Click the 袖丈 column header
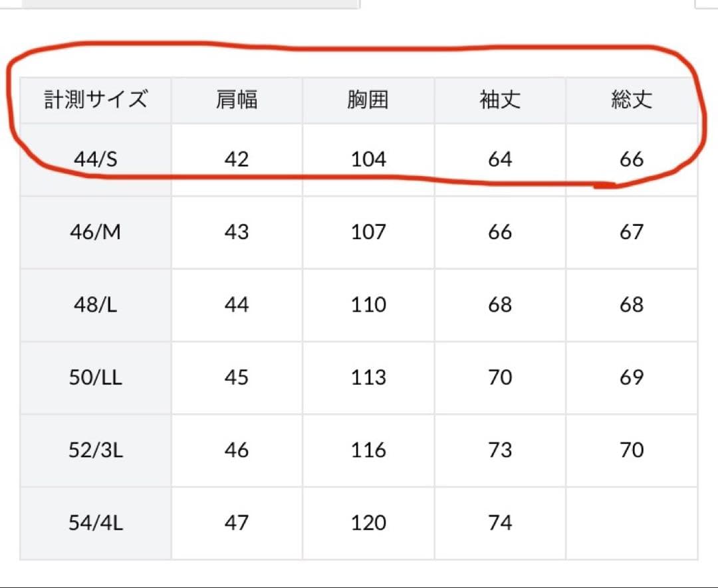Viewport: 718px width, 588px height. (x=500, y=100)
